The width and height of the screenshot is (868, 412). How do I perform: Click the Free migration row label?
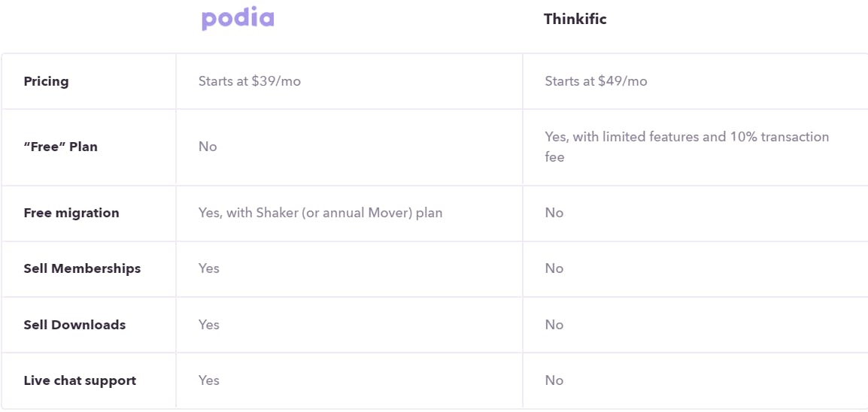tap(71, 213)
